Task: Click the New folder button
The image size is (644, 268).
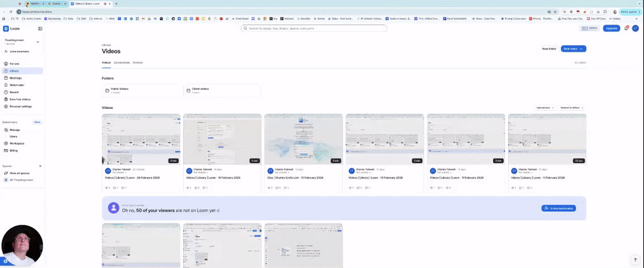Action: tap(548, 48)
